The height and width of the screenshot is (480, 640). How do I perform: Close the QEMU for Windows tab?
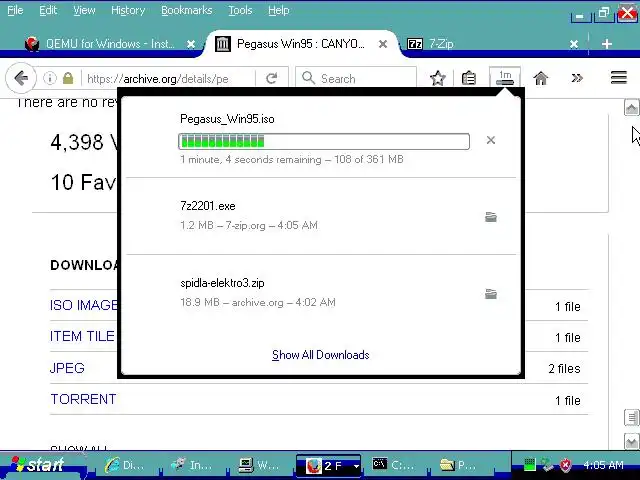191,44
